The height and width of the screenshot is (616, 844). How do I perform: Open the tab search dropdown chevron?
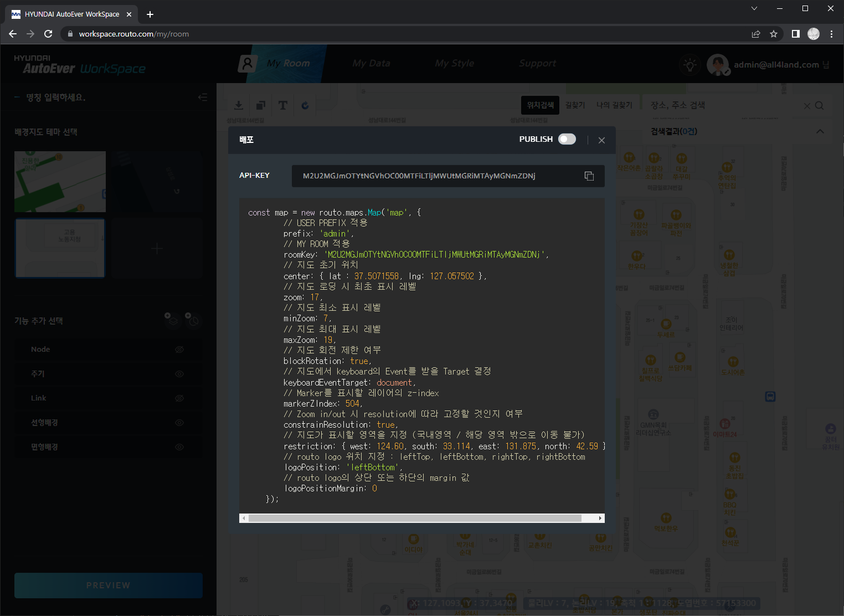754,8
